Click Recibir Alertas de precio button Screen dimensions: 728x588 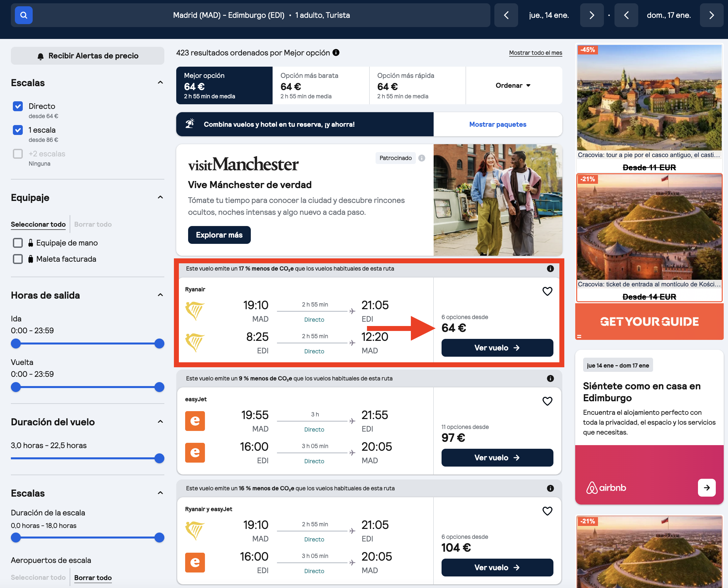coord(87,56)
